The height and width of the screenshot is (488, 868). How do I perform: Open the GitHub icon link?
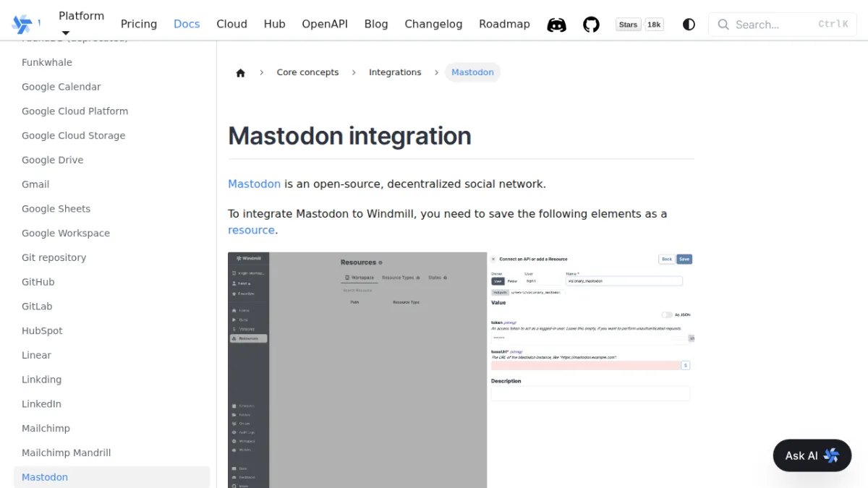click(592, 25)
